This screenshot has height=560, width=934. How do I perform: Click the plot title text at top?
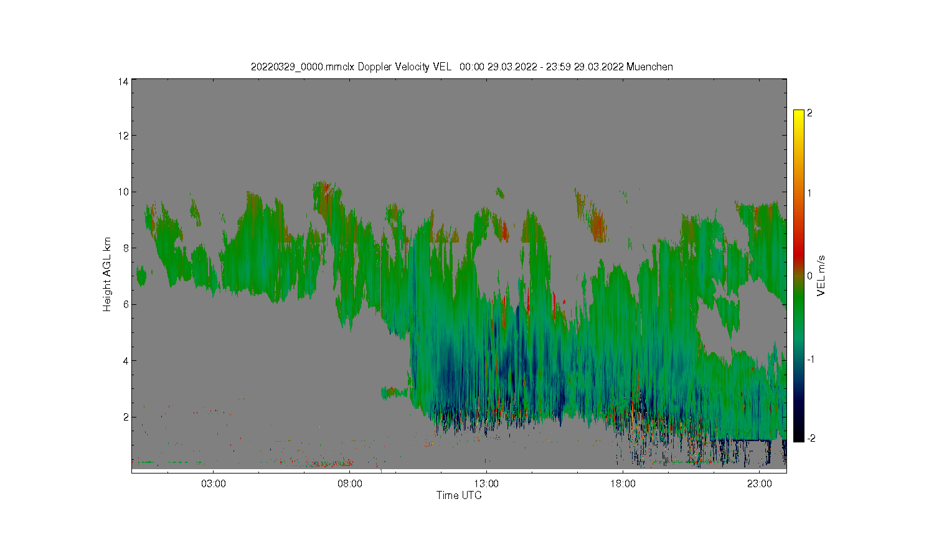461,67
